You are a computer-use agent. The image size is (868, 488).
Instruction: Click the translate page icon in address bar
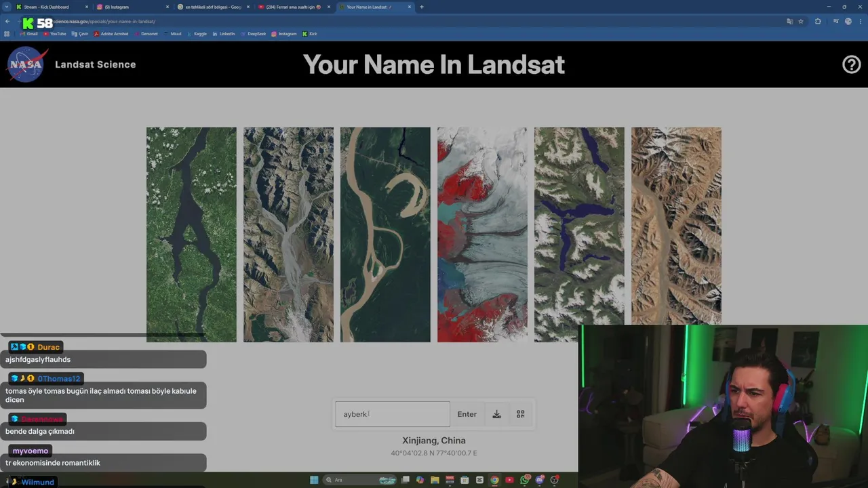(790, 21)
